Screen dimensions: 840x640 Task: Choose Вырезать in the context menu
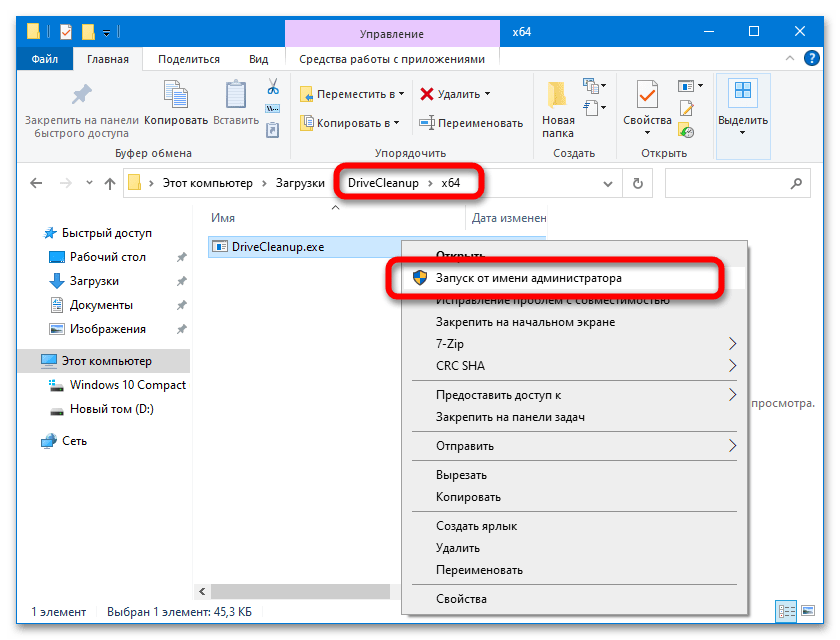coord(574,475)
